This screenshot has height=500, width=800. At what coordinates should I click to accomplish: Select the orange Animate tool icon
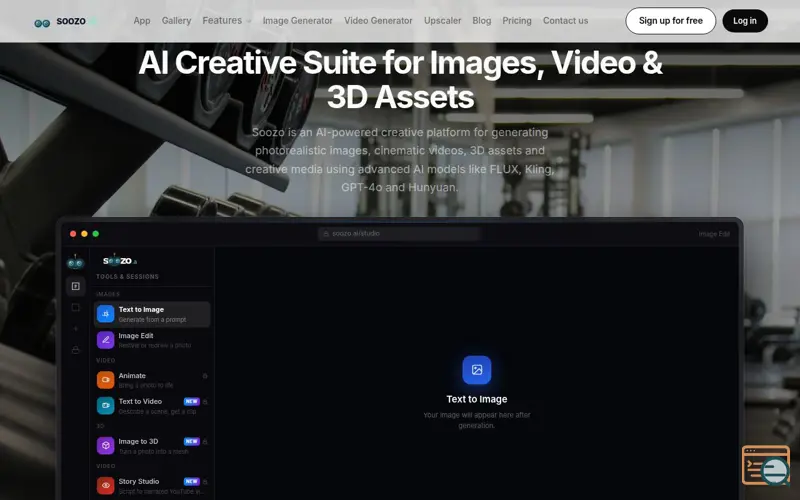click(x=106, y=380)
